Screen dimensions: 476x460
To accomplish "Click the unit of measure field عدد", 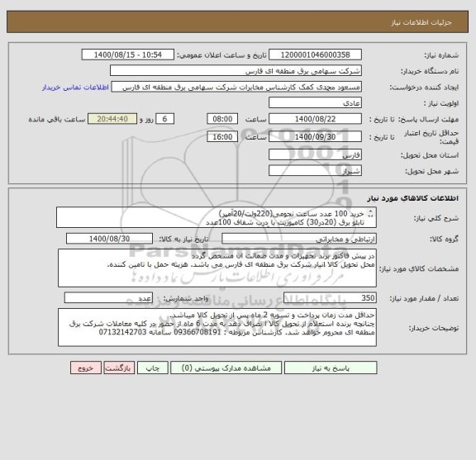I will (x=108, y=298).
